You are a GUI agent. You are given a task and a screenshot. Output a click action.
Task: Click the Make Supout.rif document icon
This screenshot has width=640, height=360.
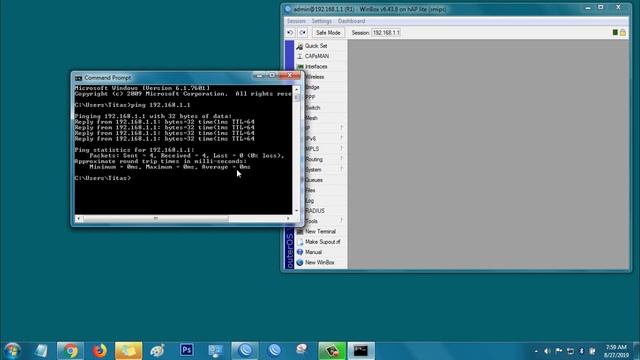click(300, 242)
